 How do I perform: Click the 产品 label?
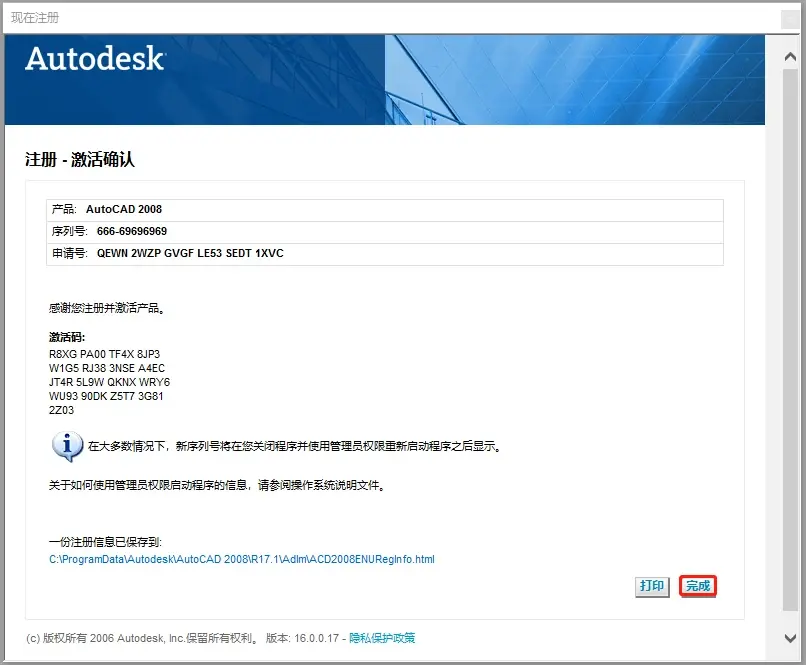[x=64, y=209]
